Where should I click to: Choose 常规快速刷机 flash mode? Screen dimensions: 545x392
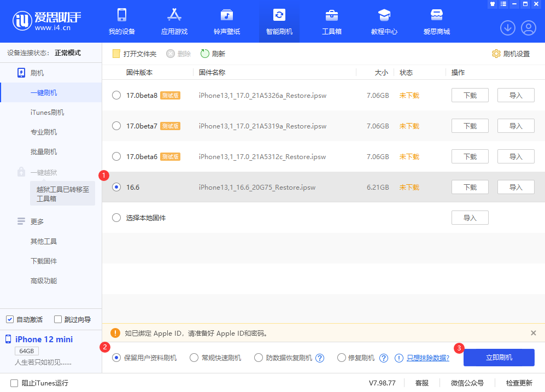[194, 358]
